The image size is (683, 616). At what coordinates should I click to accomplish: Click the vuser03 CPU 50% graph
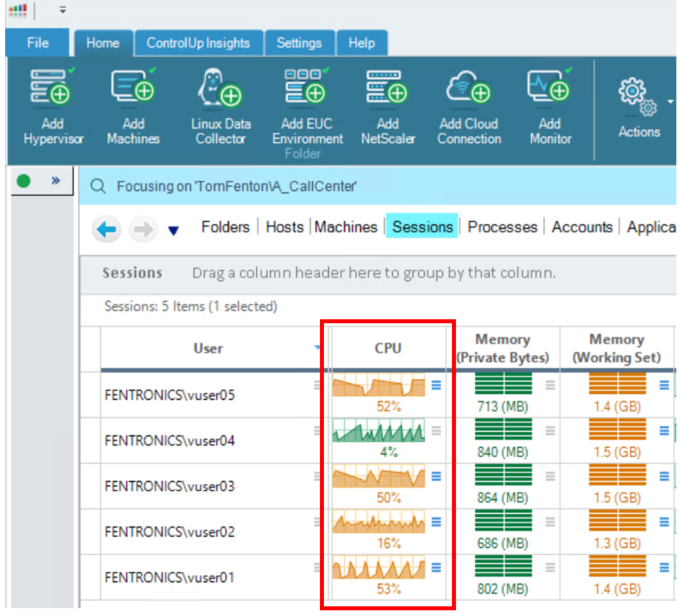click(379, 476)
